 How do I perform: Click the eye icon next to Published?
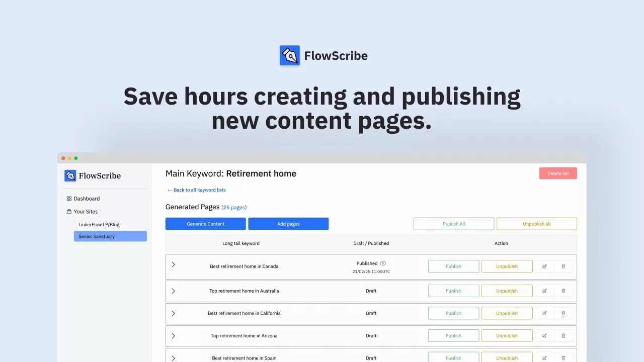tap(383, 263)
